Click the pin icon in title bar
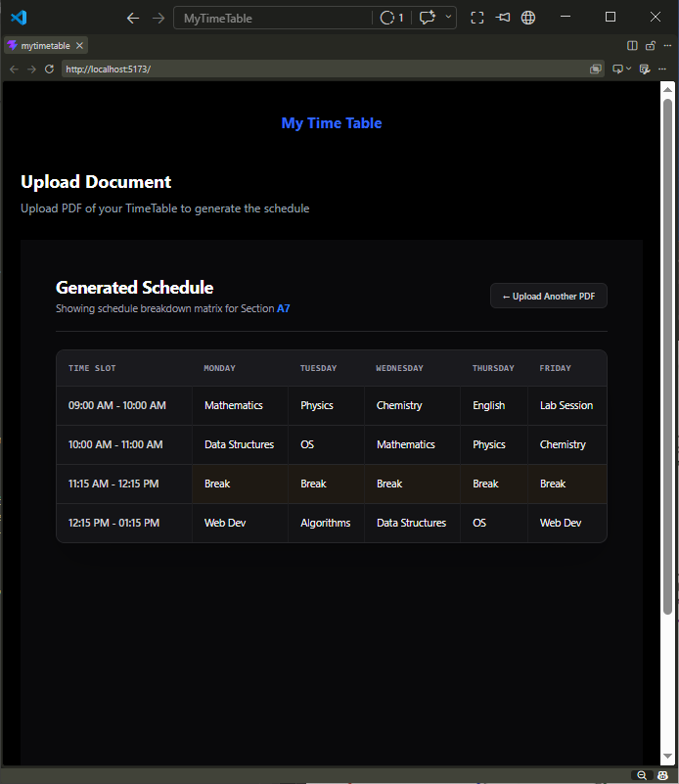The image size is (679, 784). point(503,18)
